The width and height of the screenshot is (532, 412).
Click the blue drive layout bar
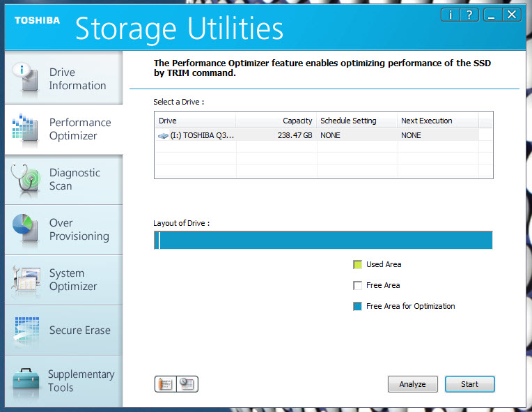(323, 241)
